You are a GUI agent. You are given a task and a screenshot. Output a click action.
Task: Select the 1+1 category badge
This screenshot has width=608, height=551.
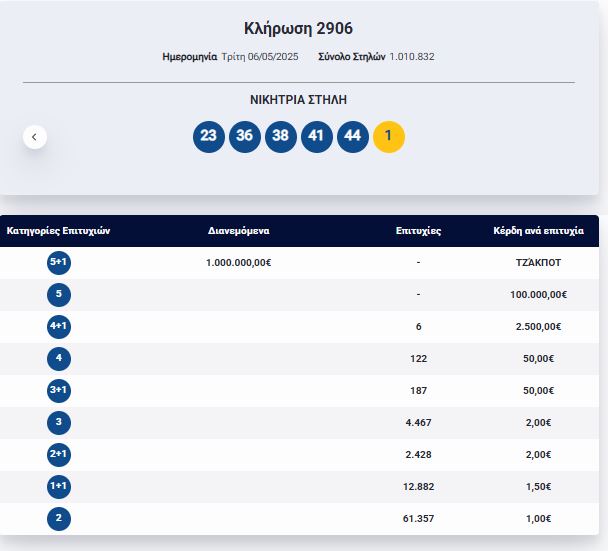(59, 487)
